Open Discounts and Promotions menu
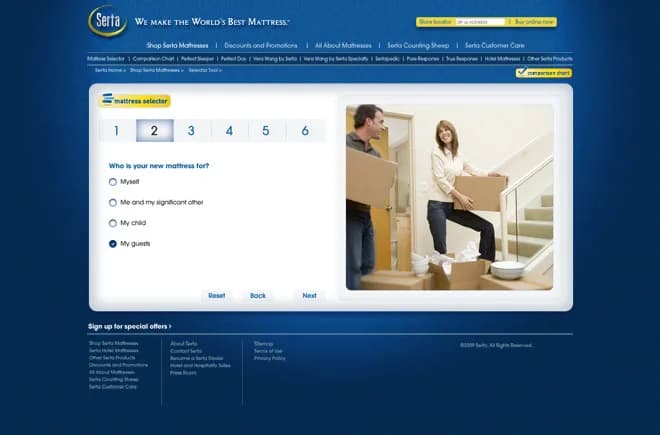This screenshot has width=660, height=435. pos(261,45)
